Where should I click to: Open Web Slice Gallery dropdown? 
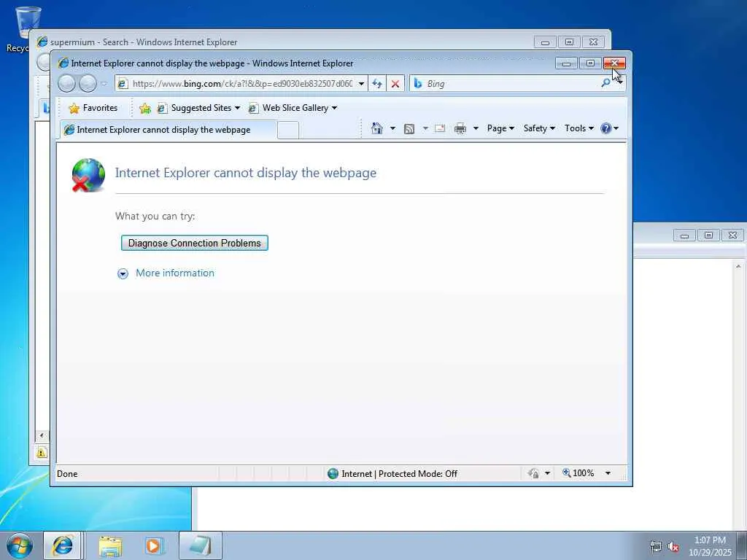pos(293,108)
